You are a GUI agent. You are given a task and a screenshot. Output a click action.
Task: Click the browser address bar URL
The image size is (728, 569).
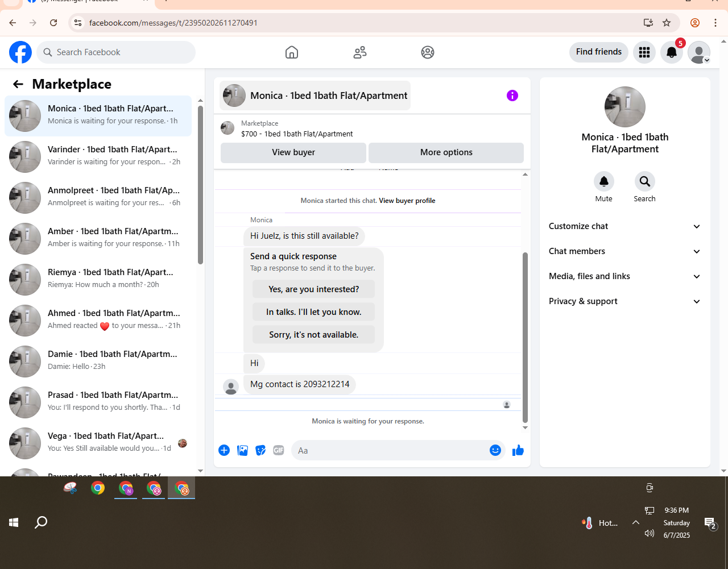tap(173, 23)
